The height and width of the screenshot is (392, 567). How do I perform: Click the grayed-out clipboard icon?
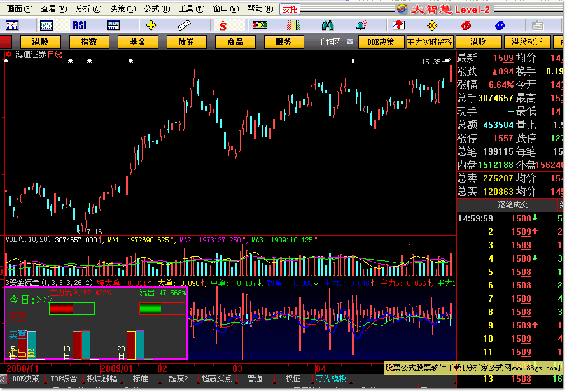[x=538, y=25]
